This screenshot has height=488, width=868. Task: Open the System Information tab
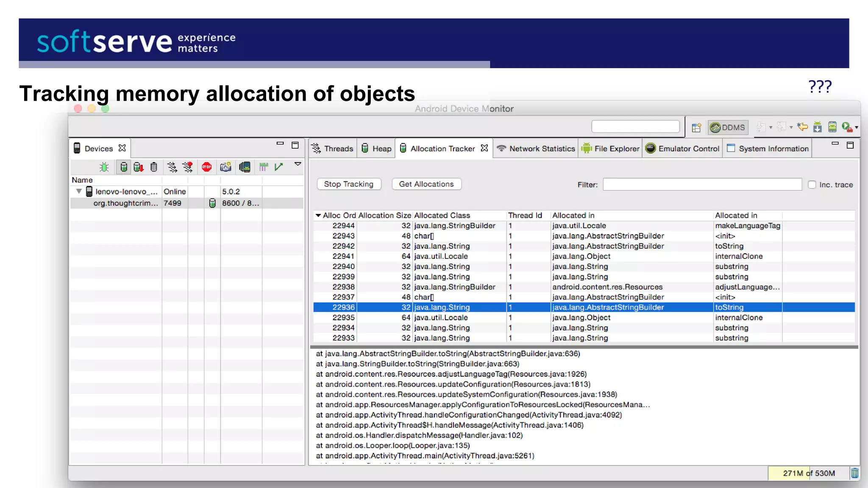click(x=768, y=149)
